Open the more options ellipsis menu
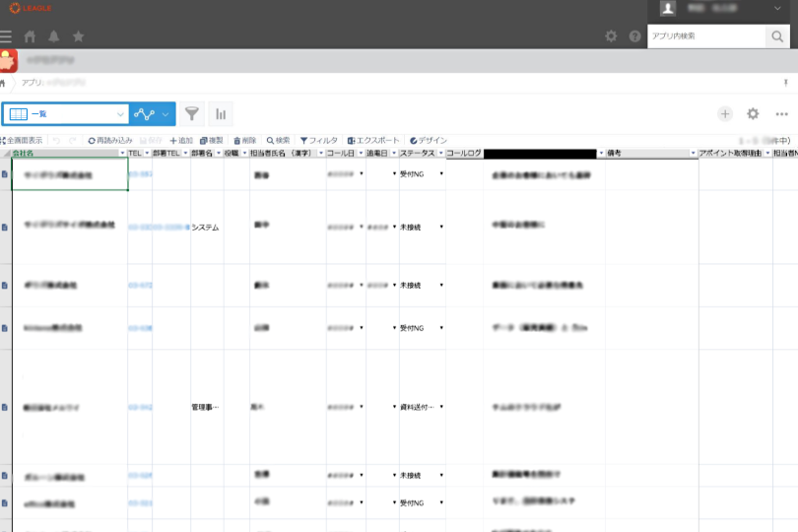This screenshot has height=532, width=798. [781, 114]
